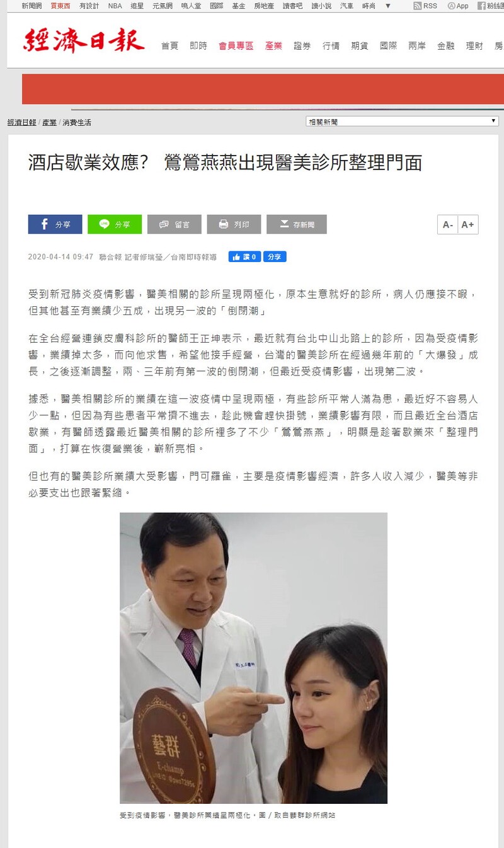The width and height of the screenshot is (504, 848).
Task: Open the 會員專區 menu item
Action: point(236,46)
